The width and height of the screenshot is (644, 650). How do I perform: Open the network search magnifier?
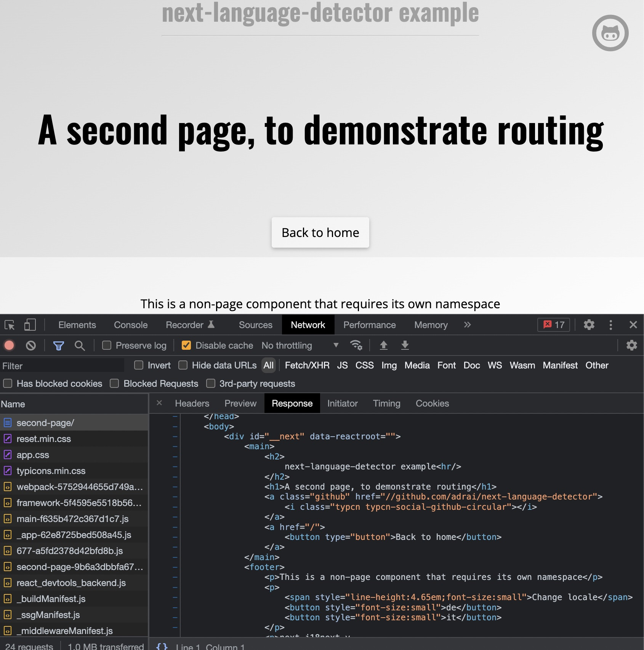(x=80, y=346)
